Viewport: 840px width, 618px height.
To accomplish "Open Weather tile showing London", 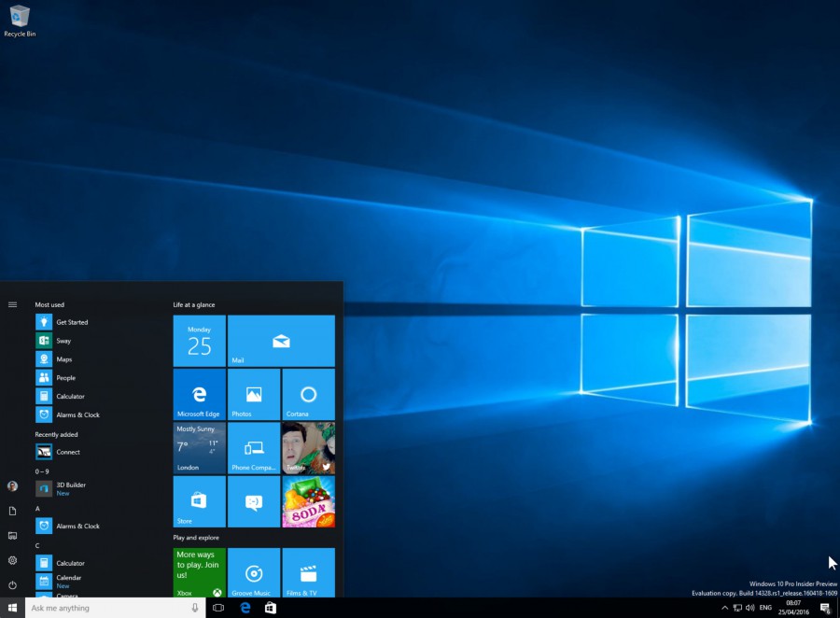I will [200, 448].
